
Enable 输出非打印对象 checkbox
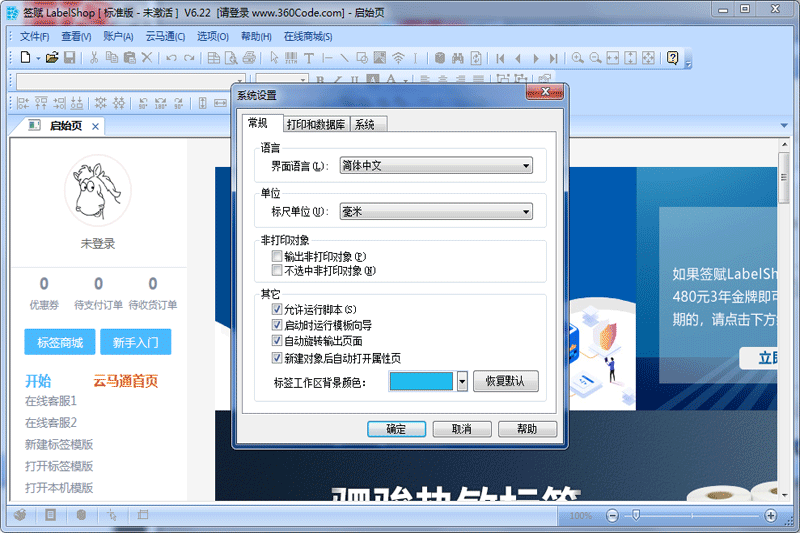tap(277, 256)
